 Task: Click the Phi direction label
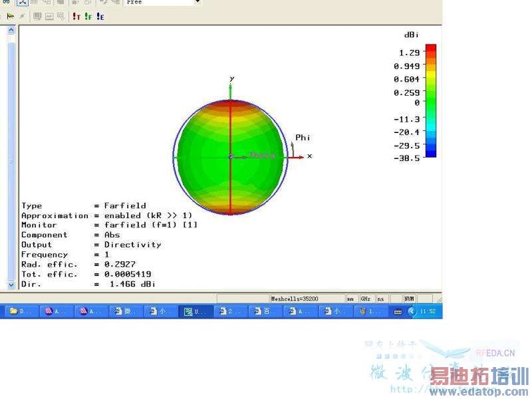(303, 138)
